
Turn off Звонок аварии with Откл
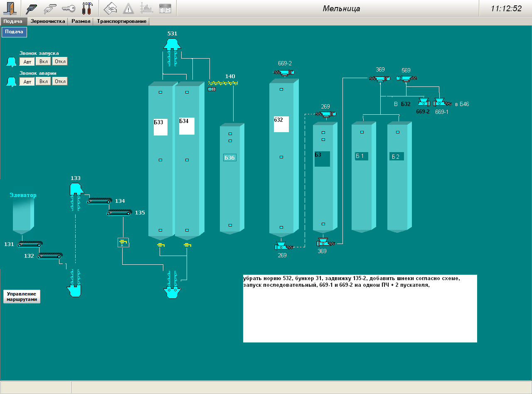point(60,81)
